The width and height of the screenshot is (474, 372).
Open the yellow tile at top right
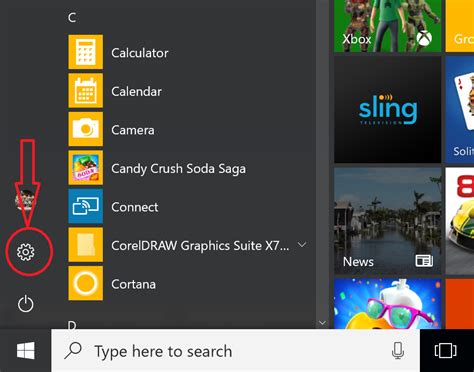tap(460, 26)
